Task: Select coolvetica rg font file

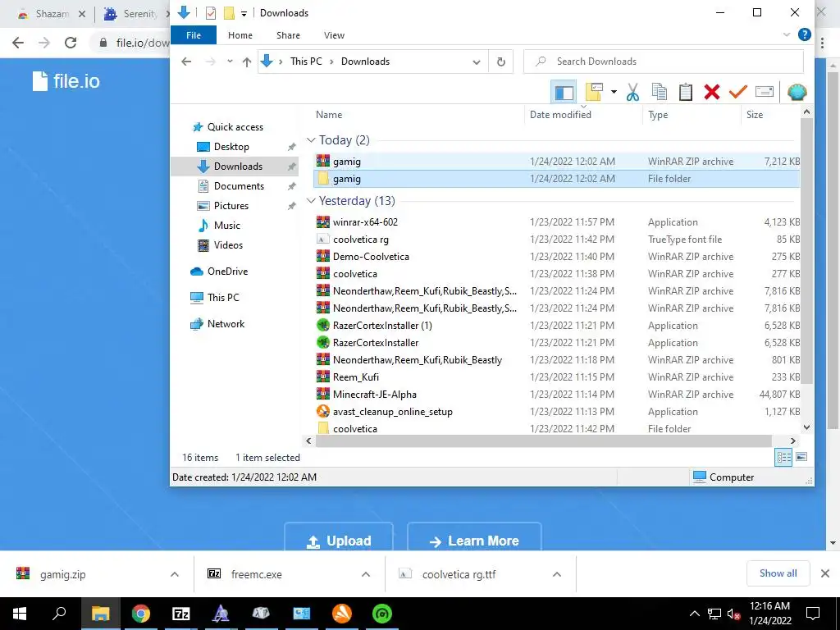Action: point(556,239)
